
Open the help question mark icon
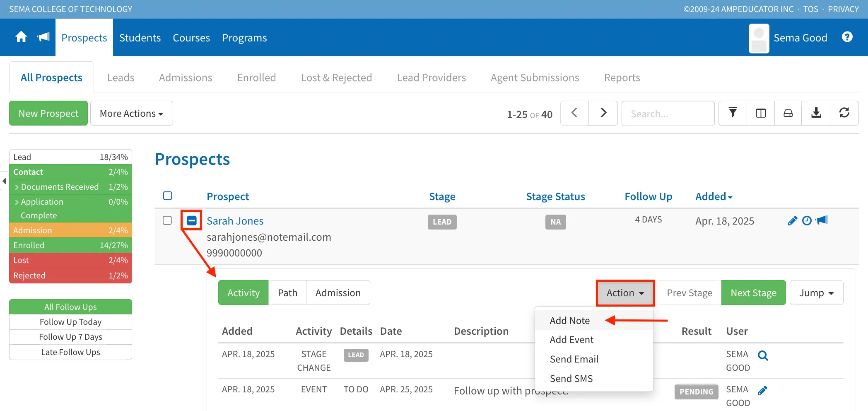coord(847,37)
